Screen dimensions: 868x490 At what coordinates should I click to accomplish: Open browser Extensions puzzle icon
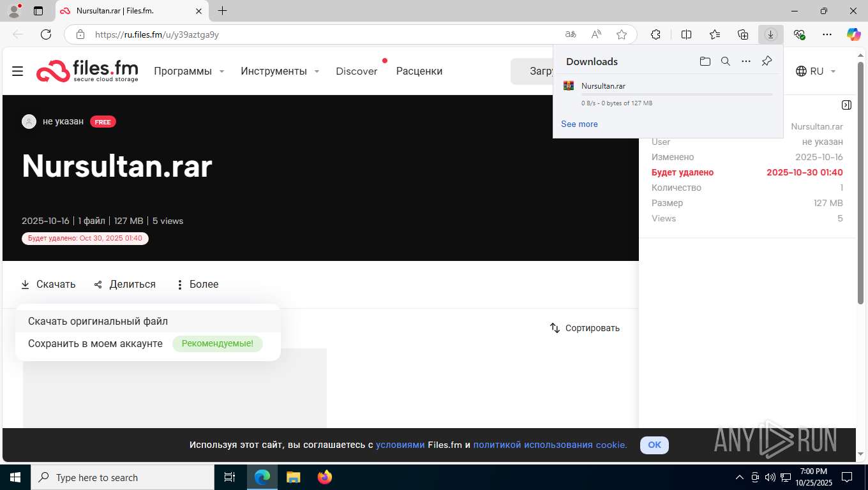tap(655, 34)
